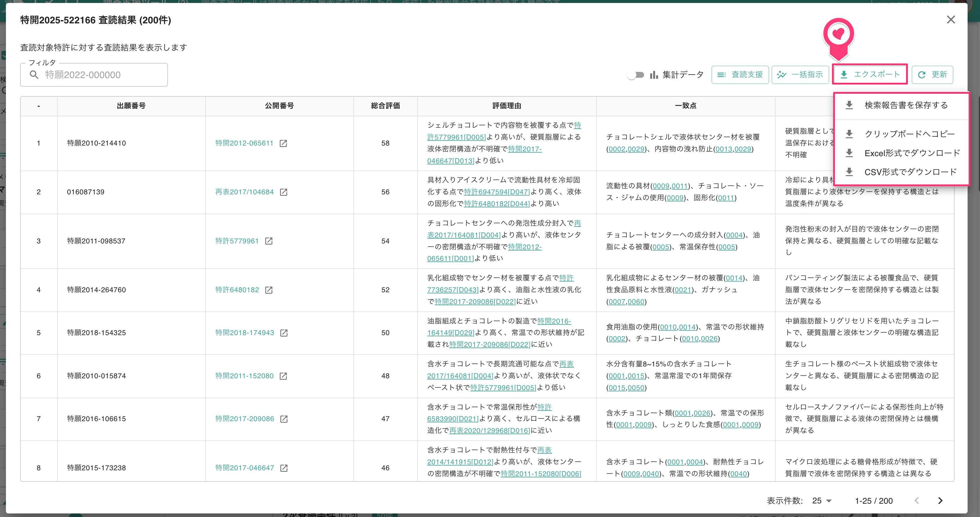Image resolution: width=980 pixels, height=517 pixels.
Task: Click the pagination text 1-25 / 200
Action: click(874, 501)
